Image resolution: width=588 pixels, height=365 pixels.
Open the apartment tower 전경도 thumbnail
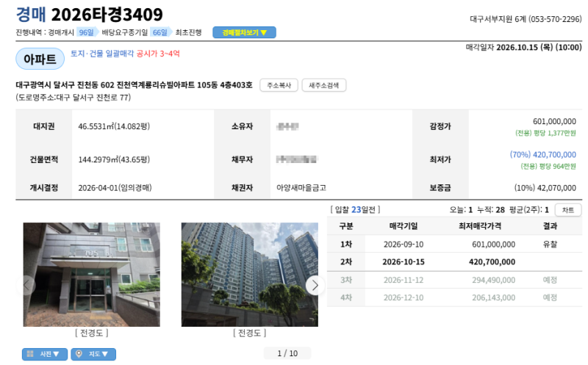(x=250, y=275)
